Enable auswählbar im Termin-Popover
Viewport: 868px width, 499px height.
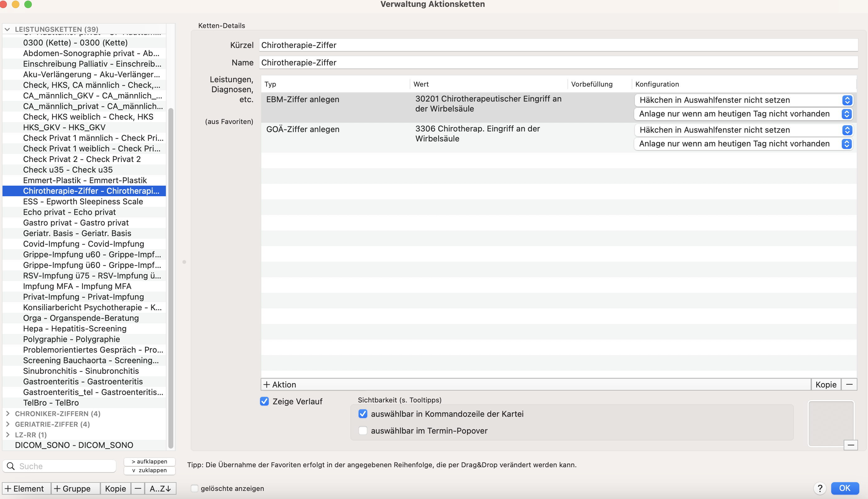[363, 430]
